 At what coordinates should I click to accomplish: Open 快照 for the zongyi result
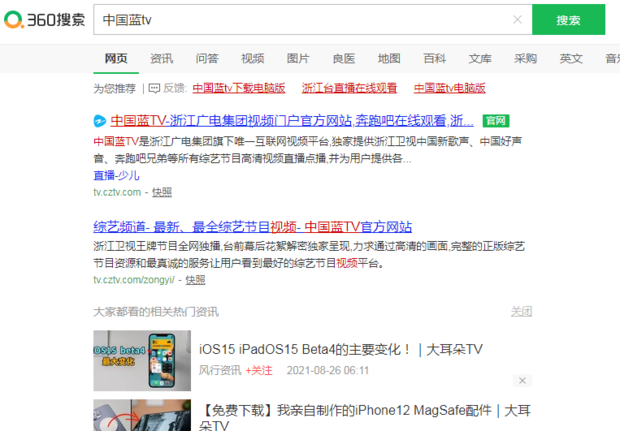195,280
